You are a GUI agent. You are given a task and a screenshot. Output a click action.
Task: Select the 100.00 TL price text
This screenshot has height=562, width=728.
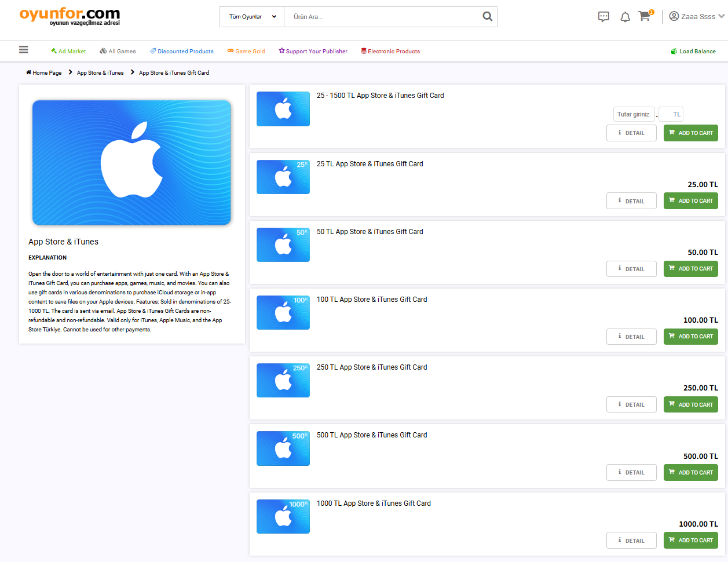701,320
